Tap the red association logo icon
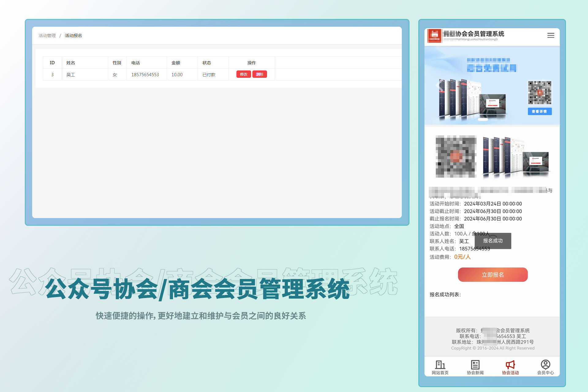 (x=434, y=36)
